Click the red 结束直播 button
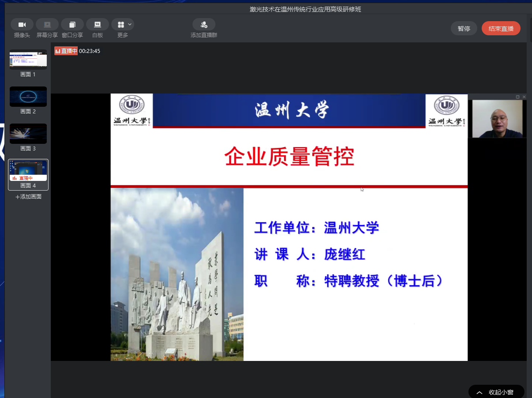 pos(501,28)
